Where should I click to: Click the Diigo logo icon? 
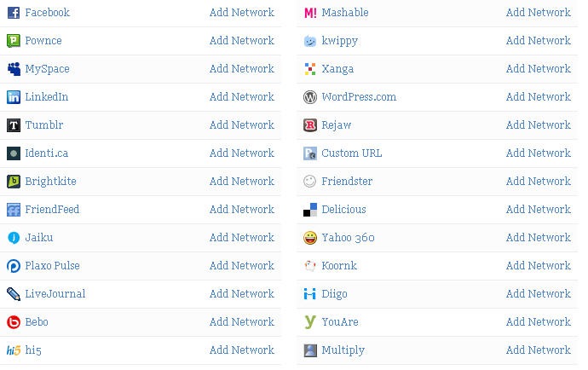[x=310, y=294]
